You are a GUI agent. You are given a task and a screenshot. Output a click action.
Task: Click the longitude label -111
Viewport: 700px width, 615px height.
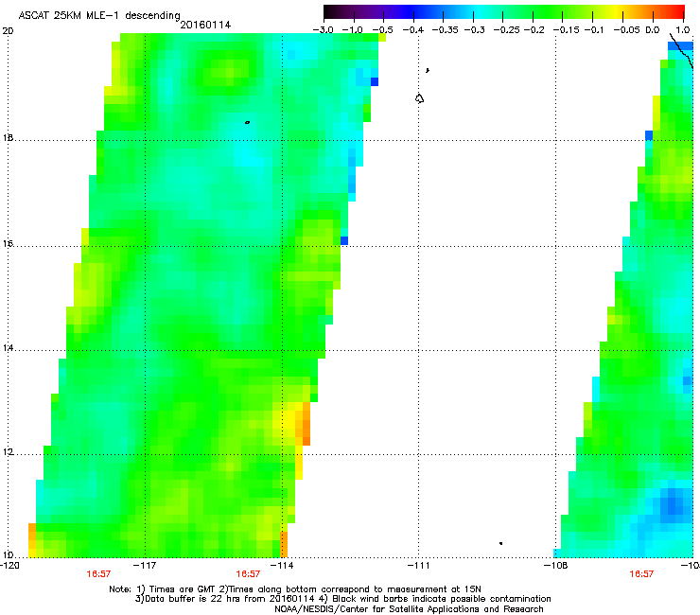point(418,566)
